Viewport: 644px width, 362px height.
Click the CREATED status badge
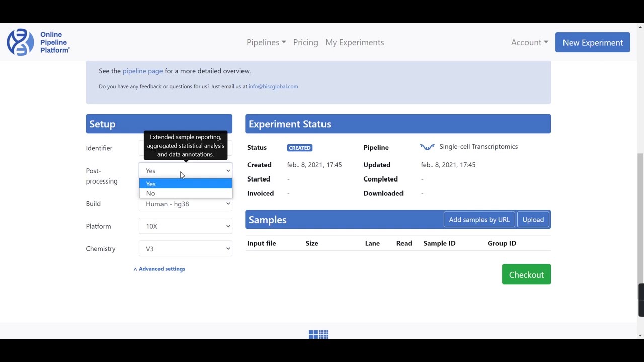[x=300, y=148]
